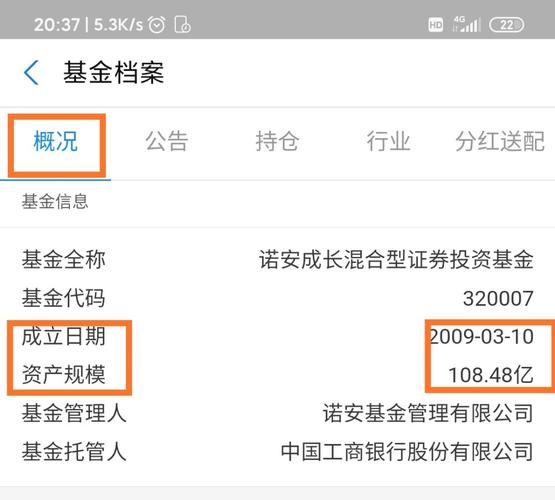Image resolution: width=555 pixels, height=500 pixels.
Task: Tap the founding date 2009-03-10
Action: click(x=481, y=336)
